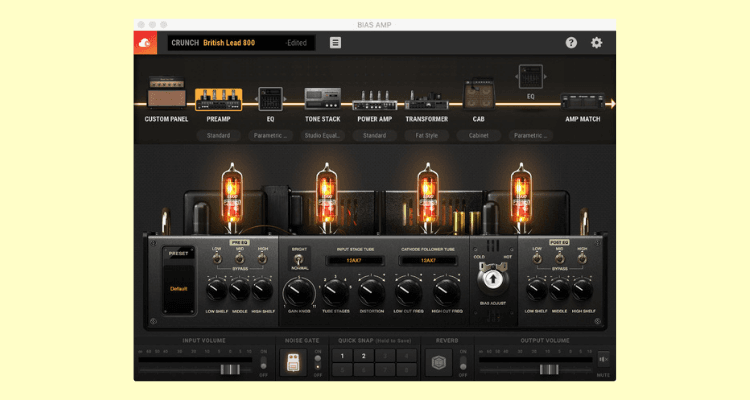The image size is (750, 400).
Task: Open the Preset Default selector
Action: pyautogui.click(x=178, y=289)
